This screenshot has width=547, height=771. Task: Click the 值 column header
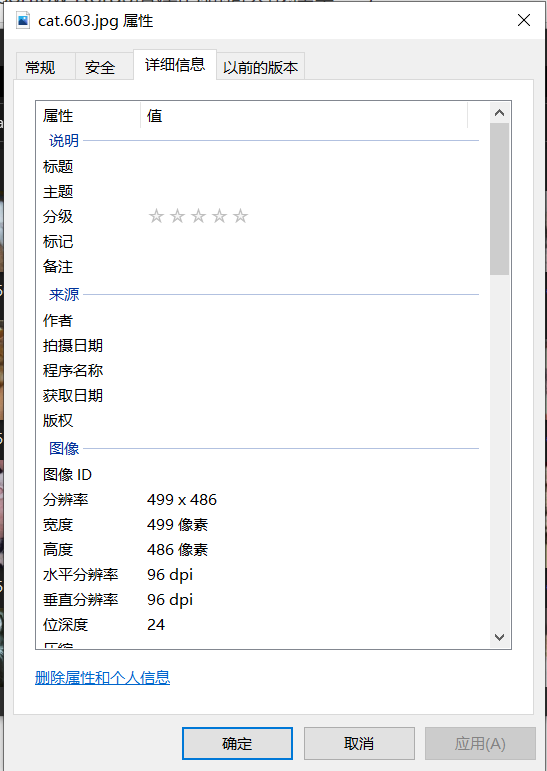304,116
